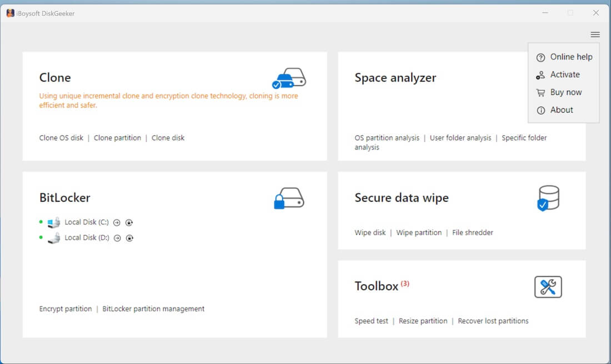Click the Secure data wipe database icon
611x364 pixels.
(548, 198)
